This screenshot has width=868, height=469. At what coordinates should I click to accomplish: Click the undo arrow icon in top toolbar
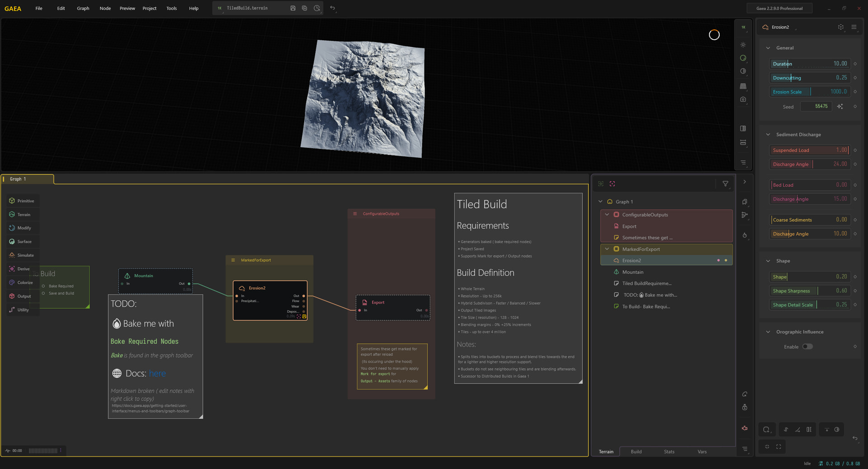point(333,8)
